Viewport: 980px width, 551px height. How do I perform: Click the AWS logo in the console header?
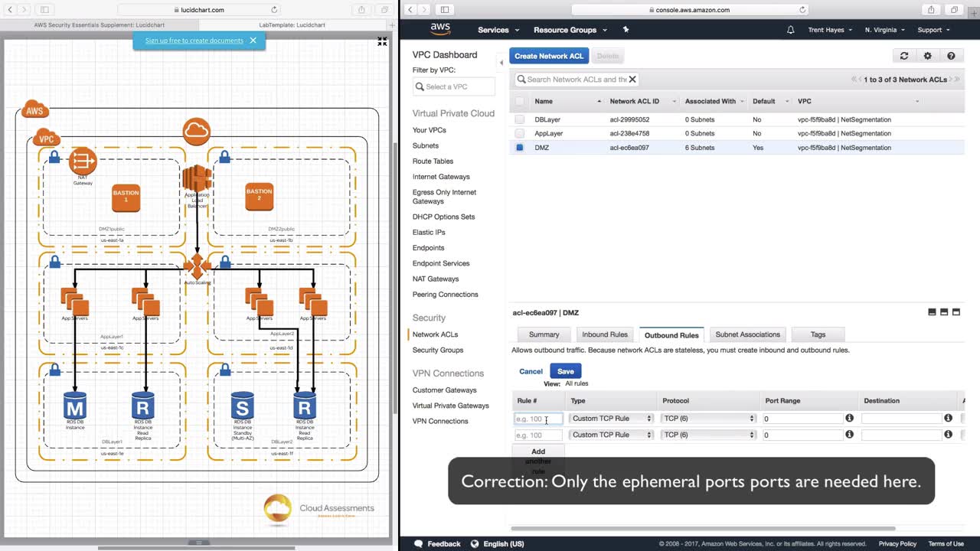[440, 30]
